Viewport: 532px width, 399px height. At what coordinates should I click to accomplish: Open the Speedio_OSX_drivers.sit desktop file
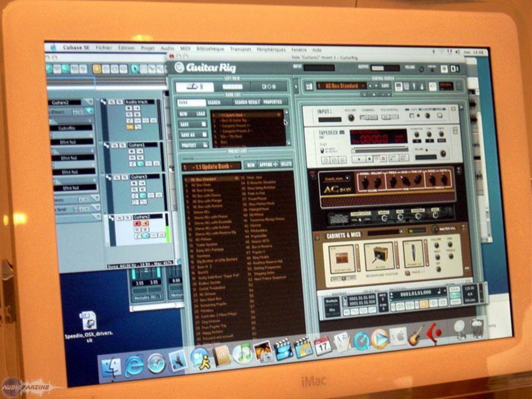[x=89, y=326]
